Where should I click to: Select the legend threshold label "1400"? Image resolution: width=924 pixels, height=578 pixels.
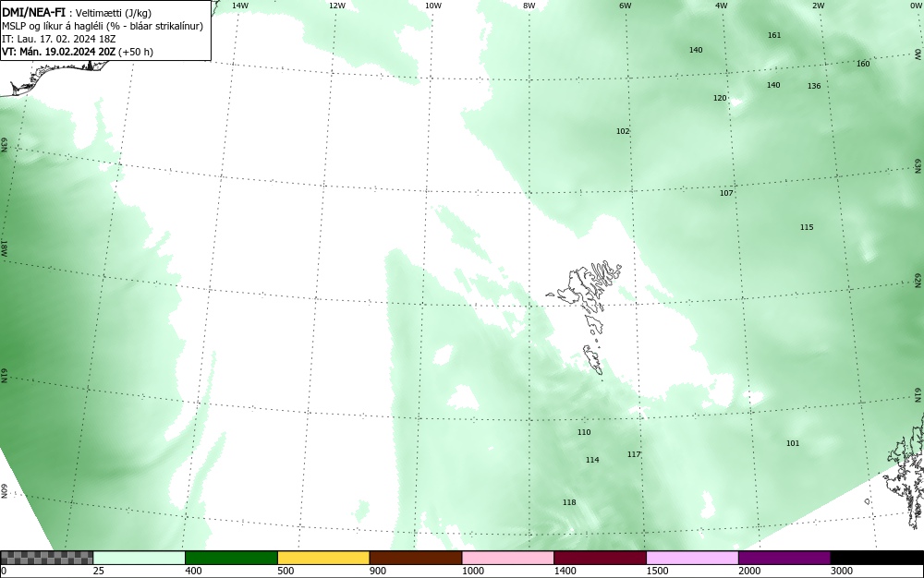coord(565,571)
